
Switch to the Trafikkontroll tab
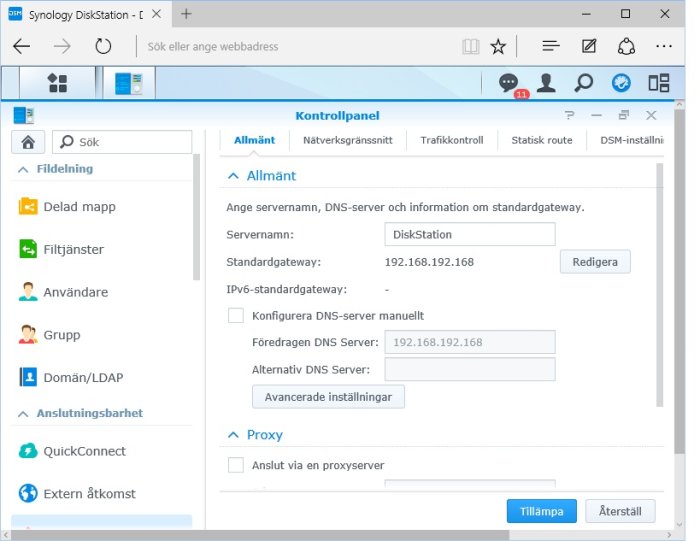(452, 140)
